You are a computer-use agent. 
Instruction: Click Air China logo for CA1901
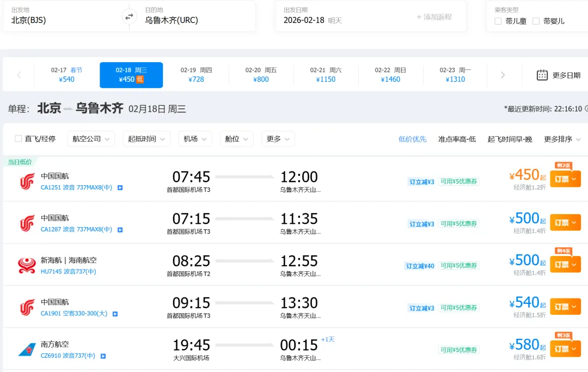(27, 308)
